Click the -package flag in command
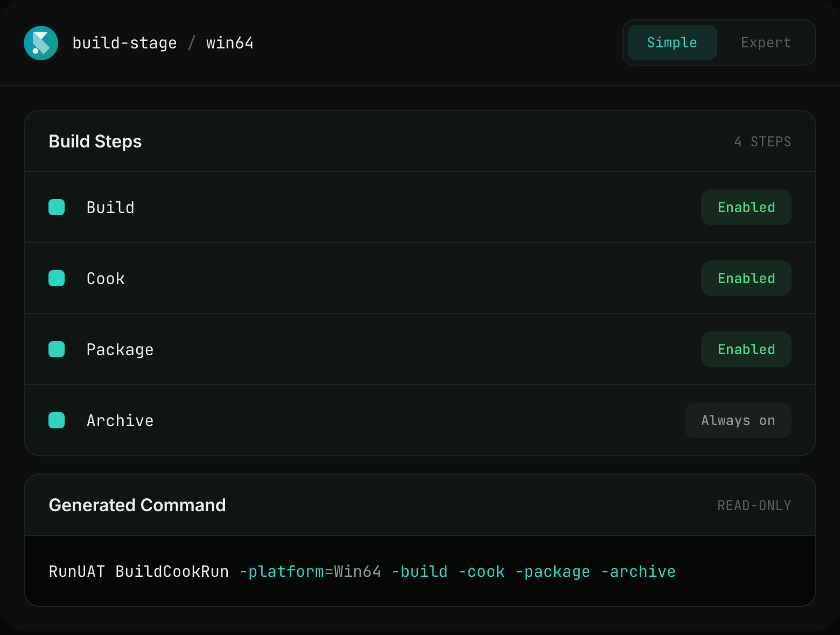The height and width of the screenshot is (635, 840). click(x=552, y=571)
